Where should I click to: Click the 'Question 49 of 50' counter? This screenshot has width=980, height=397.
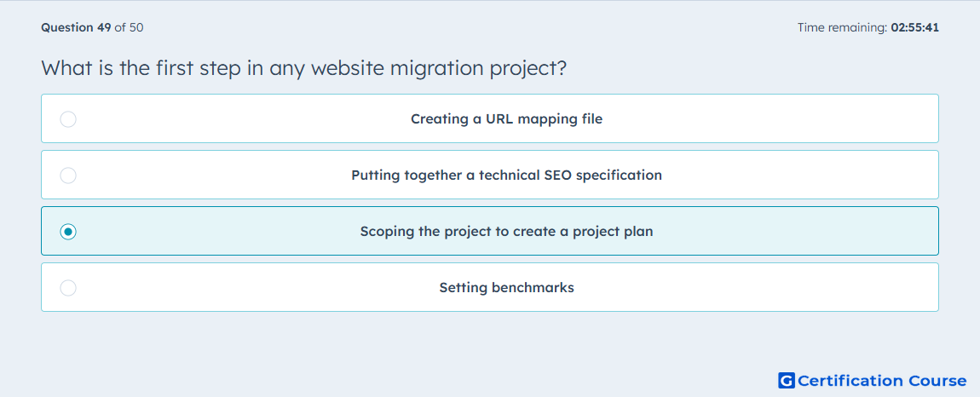click(93, 27)
